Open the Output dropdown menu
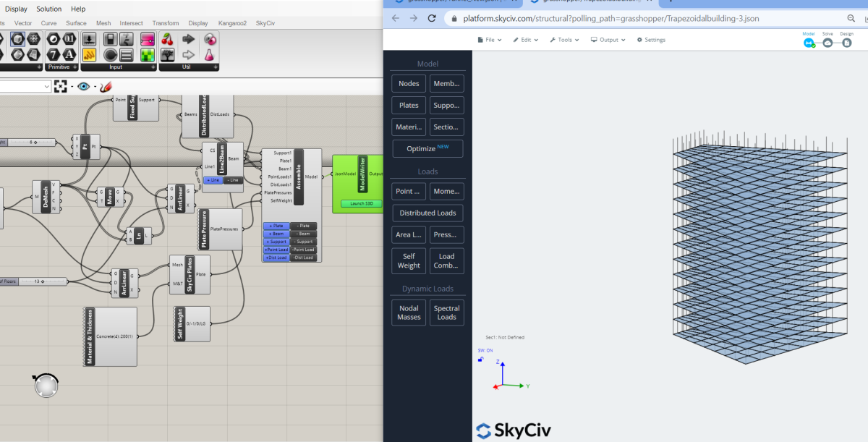This screenshot has width=868, height=442. coord(608,40)
